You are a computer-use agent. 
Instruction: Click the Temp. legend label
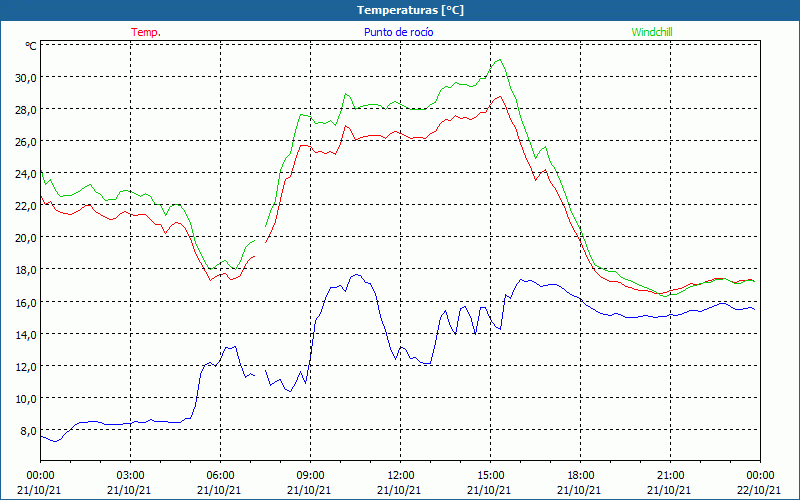[x=146, y=32]
